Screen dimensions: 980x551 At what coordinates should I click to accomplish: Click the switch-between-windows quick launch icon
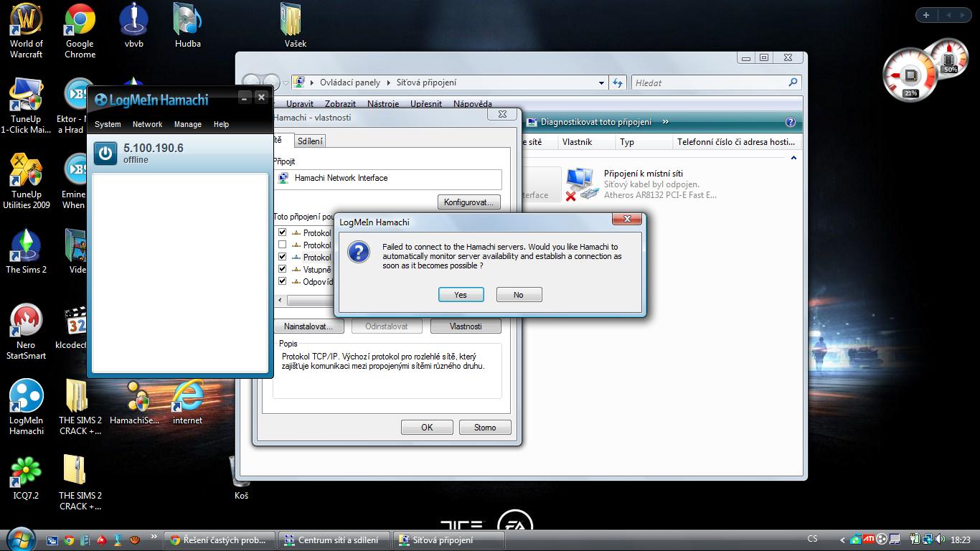point(52,540)
